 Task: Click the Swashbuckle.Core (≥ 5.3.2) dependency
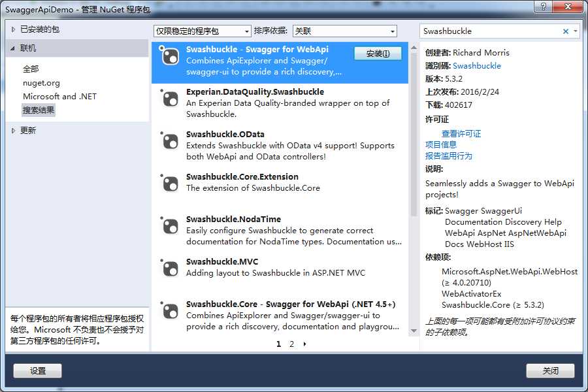493,305
